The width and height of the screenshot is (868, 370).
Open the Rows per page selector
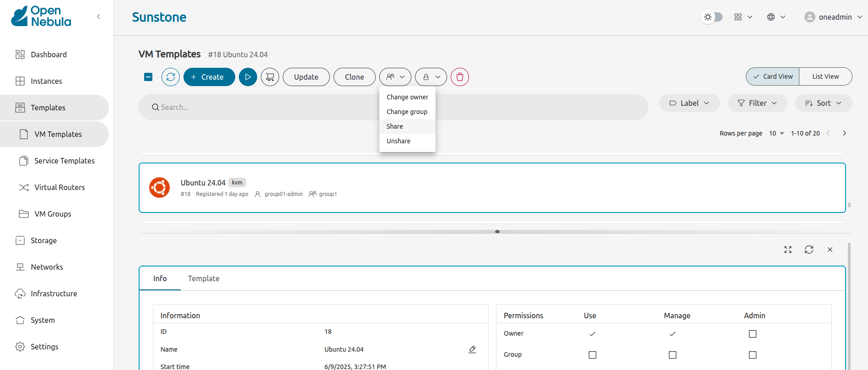[x=776, y=133]
